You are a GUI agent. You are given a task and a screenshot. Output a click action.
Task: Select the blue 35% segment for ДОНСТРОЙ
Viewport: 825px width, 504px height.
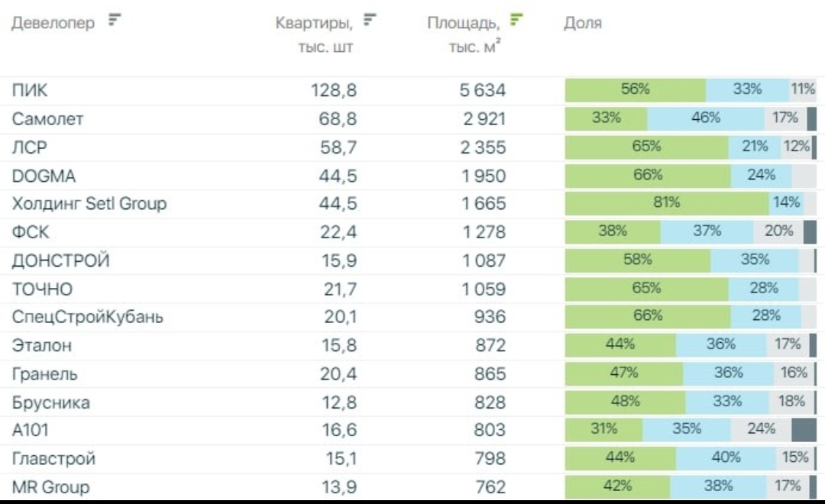754,260
